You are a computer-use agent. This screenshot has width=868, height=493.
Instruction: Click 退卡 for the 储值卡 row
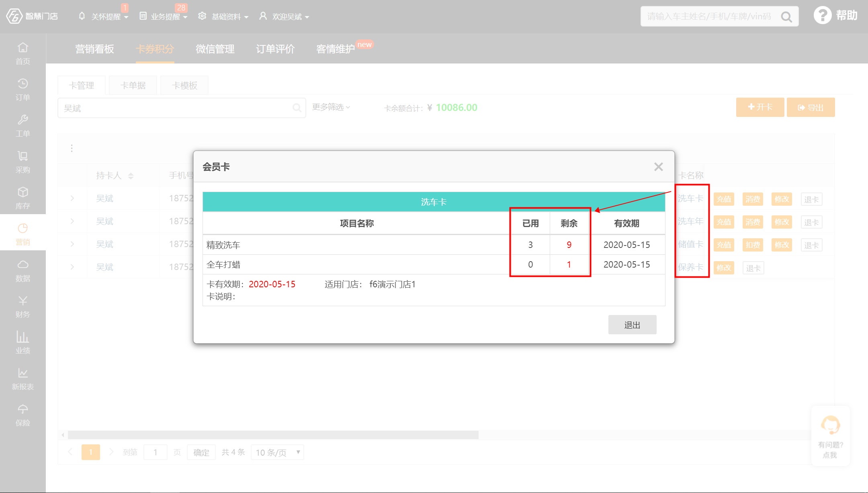pyautogui.click(x=811, y=245)
